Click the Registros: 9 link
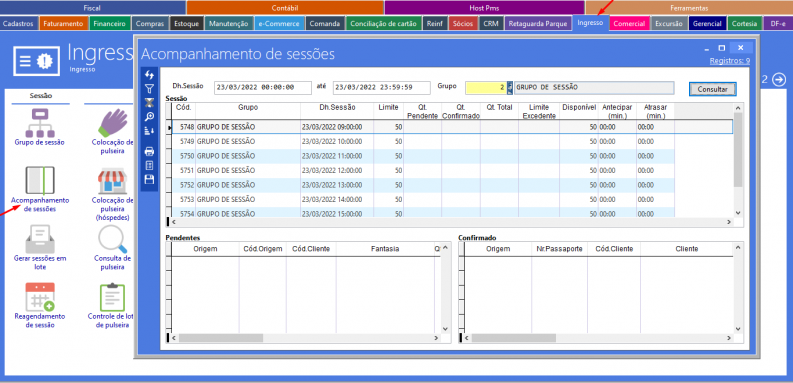The height and width of the screenshot is (383, 793). pos(729,61)
